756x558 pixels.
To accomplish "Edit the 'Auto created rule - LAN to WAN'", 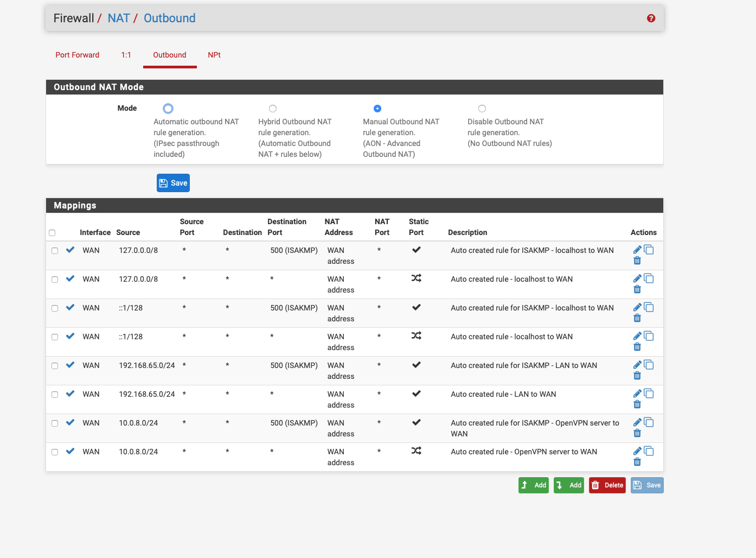I will [x=637, y=394].
